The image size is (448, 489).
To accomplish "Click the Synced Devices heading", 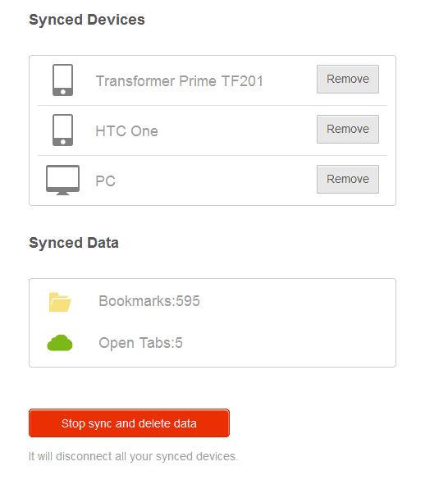I will click(87, 20).
